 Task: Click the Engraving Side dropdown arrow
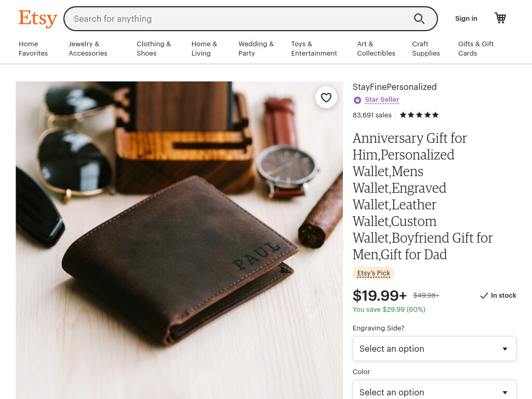pos(505,349)
